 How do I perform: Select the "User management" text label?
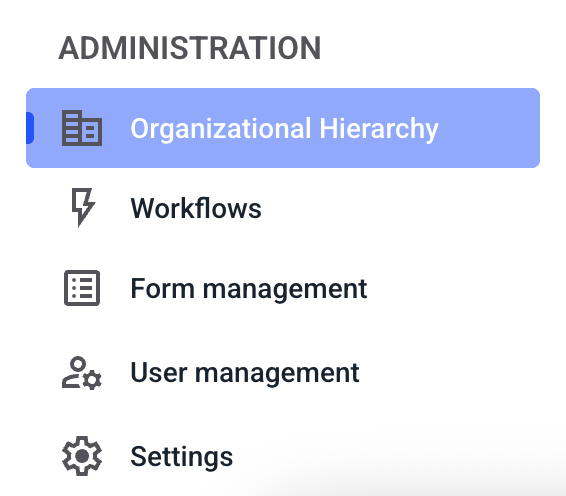click(x=245, y=373)
